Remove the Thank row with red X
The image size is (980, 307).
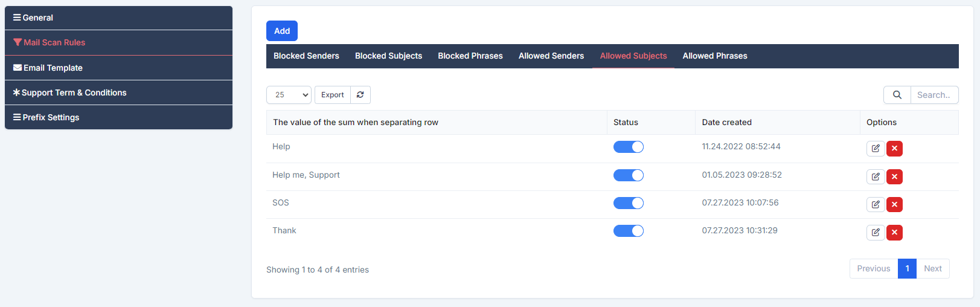click(x=894, y=233)
